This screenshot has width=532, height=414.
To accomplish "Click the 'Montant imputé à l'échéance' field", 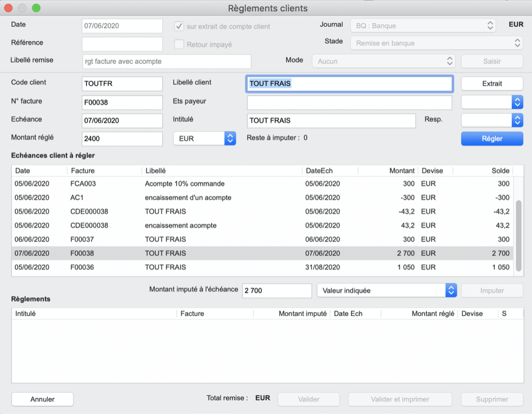I will pos(277,290).
